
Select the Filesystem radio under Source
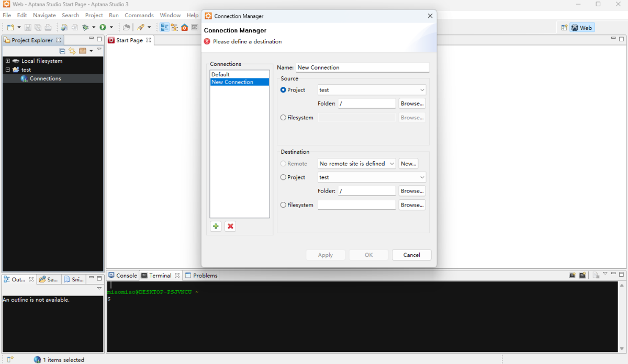[x=283, y=118]
